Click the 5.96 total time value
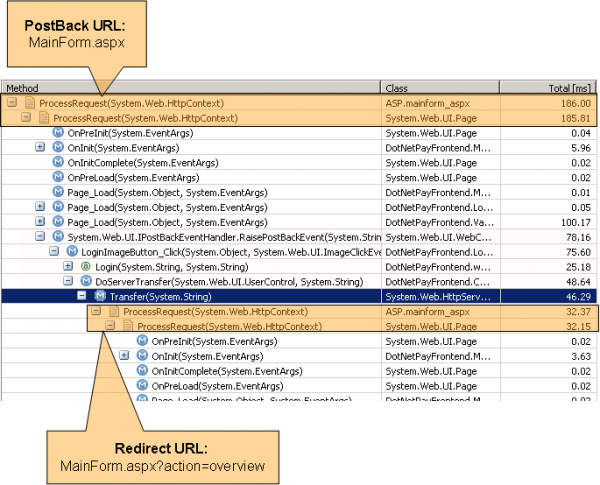600x485 pixels. click(581, 148)
